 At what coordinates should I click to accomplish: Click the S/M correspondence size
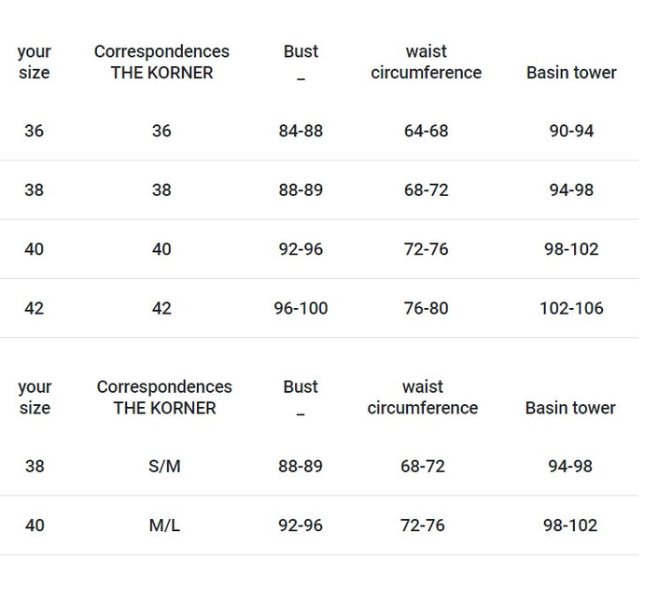click(x=164, y=466)
